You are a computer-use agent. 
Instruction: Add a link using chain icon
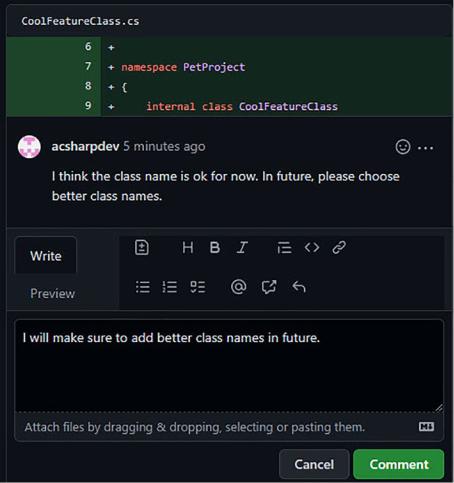point(339,248)
